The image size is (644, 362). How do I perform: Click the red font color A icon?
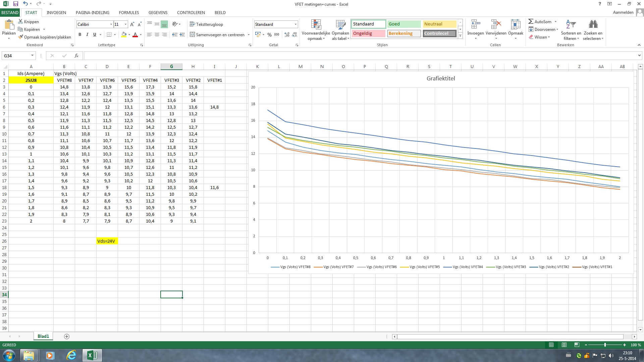pyautogui.click(x=135, y=35)
